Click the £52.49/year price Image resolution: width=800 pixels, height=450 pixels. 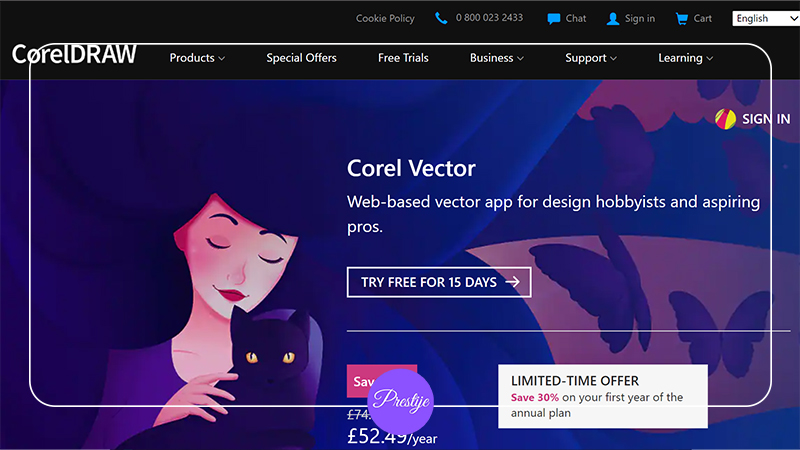tap(392, 437)
